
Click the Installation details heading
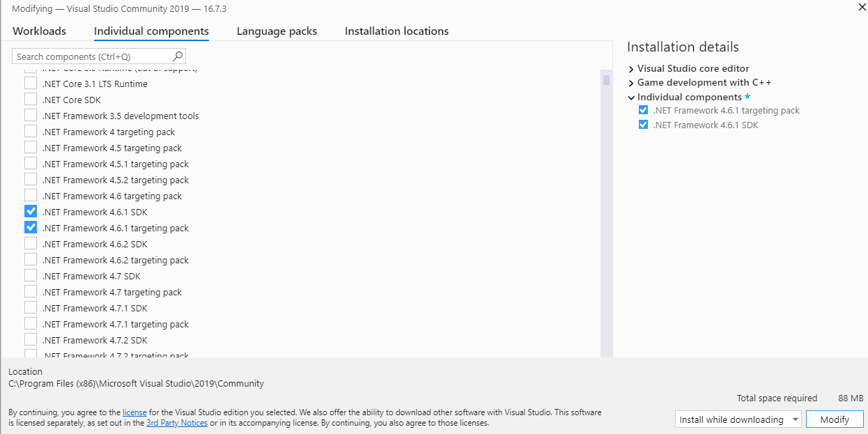pyautogui.click(x=683, y=47)
